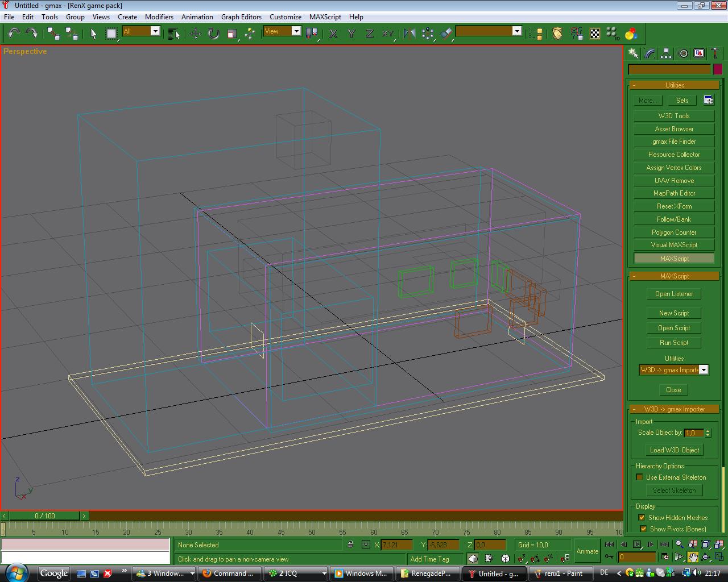Viewport: 728px width, 582px height.
Task: Select the Select and Rotate tool
Action: coord(213,34)
